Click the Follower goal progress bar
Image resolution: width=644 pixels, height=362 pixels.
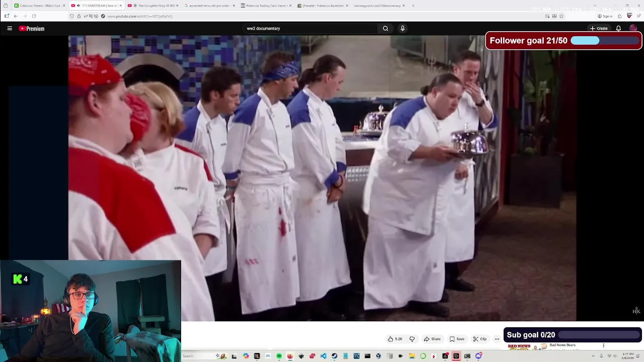(x=605, y=41)
